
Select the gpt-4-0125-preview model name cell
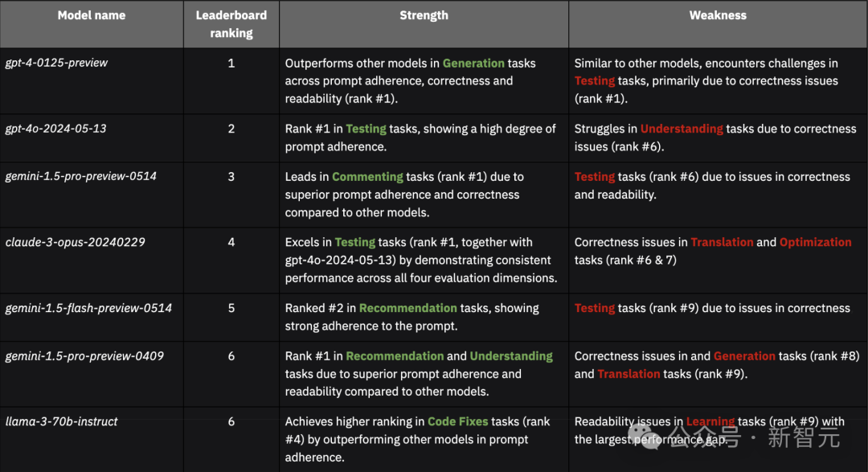pyautogui.click(x=57, y=63)
